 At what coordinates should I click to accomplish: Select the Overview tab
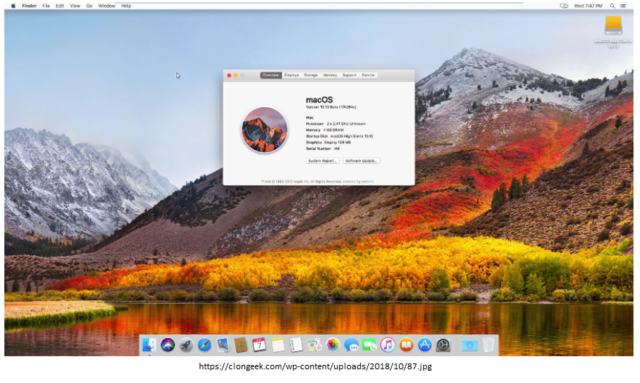point(271,75)
